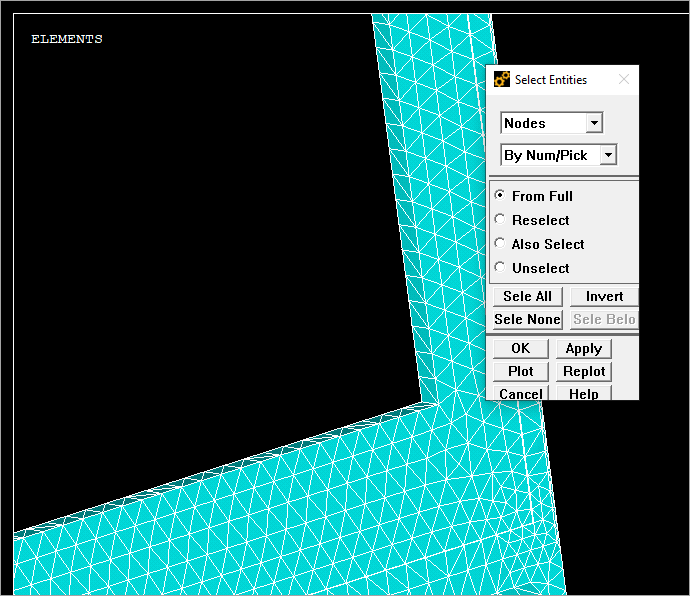Click the Invert selection button
The image size is (690, 596).
pyautogui.click(x=604, y=296)
